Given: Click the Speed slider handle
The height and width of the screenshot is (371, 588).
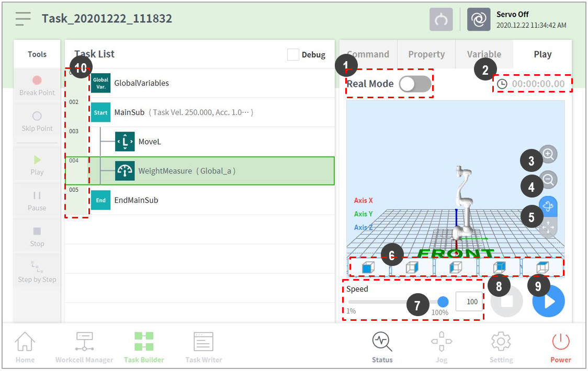Looking at the screenshot, I should click(443, 302).
